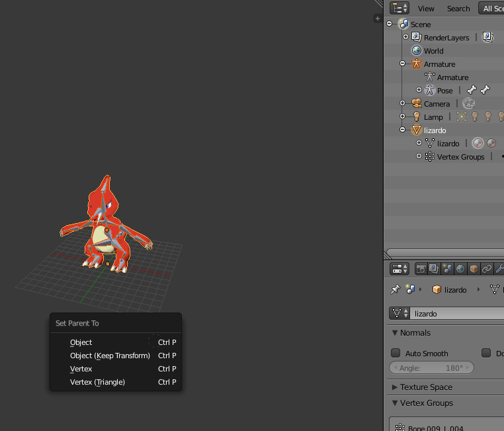Click the second bone icon beside Pose

(x=485, y=90)
